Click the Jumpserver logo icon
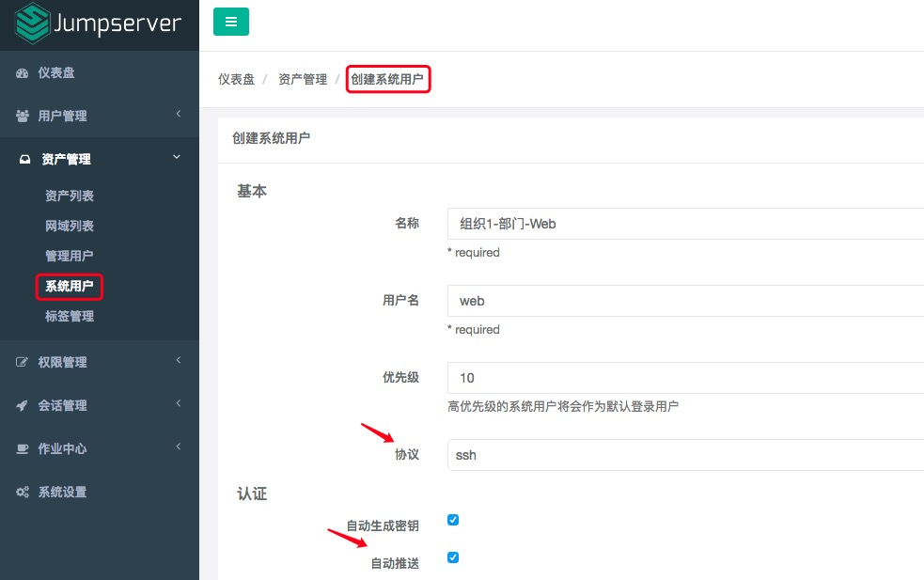Image resolution: width=924 pixels, height=580 pixels. coord(32,24)
